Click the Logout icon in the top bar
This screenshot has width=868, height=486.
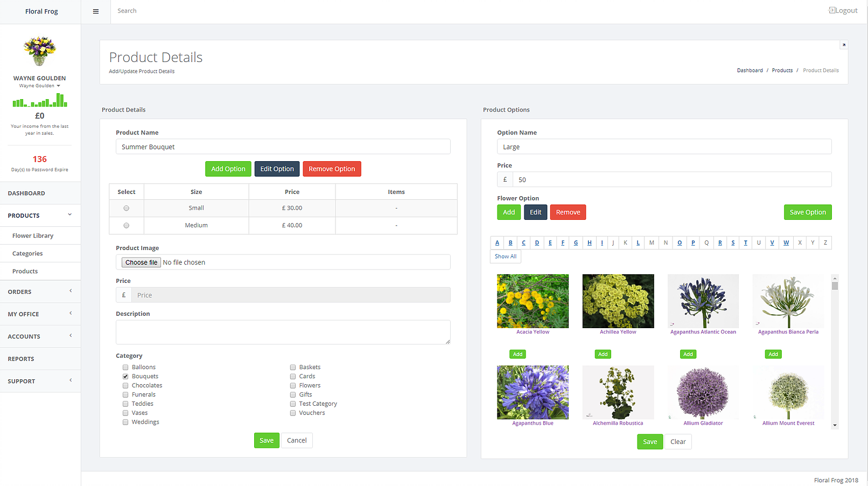click(831, 10)
